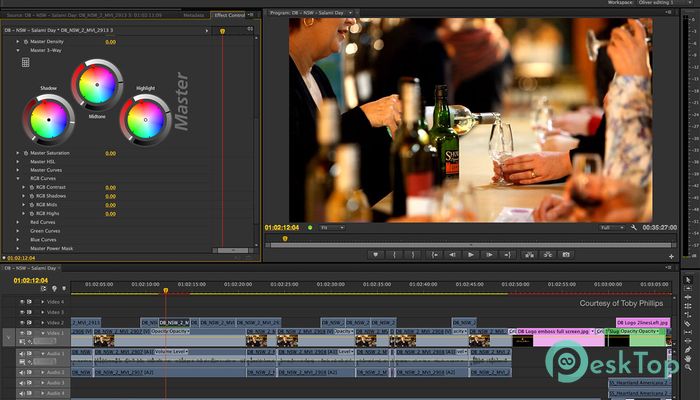Click timeline timecode 01:02:12:04

pyautogui.click(x=31, y=280)
